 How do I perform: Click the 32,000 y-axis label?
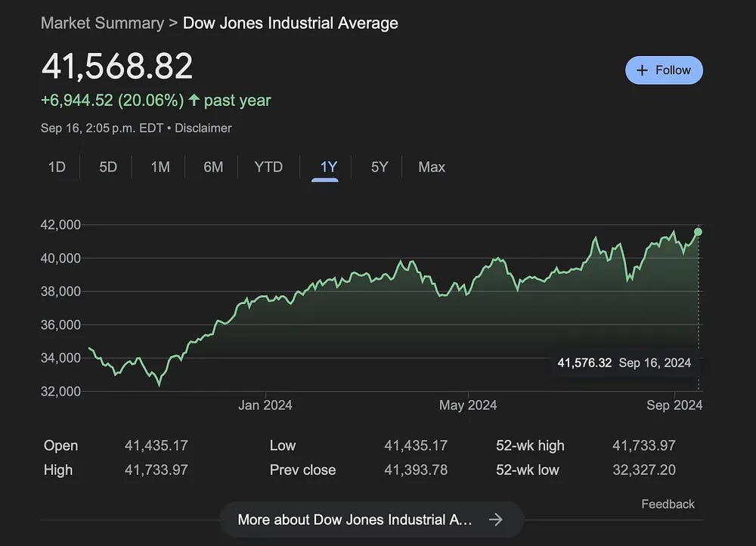pos(60,391)
